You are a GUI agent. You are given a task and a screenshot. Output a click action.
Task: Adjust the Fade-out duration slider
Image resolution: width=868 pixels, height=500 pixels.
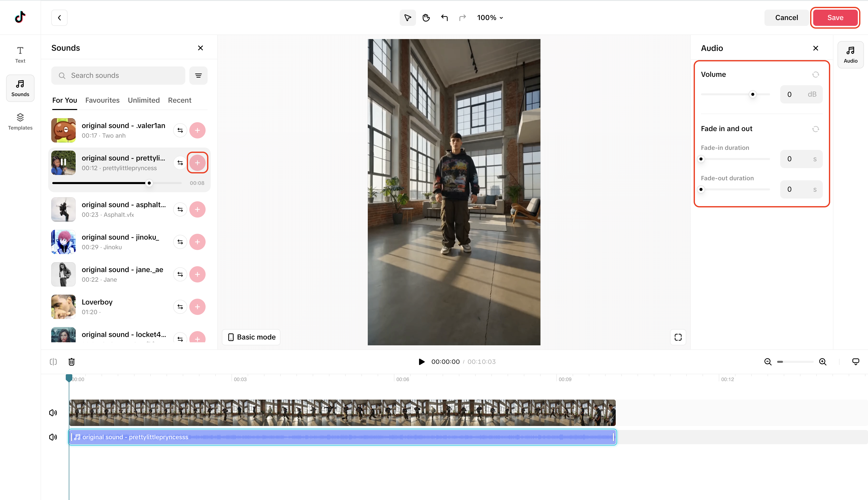coord(735,190)
